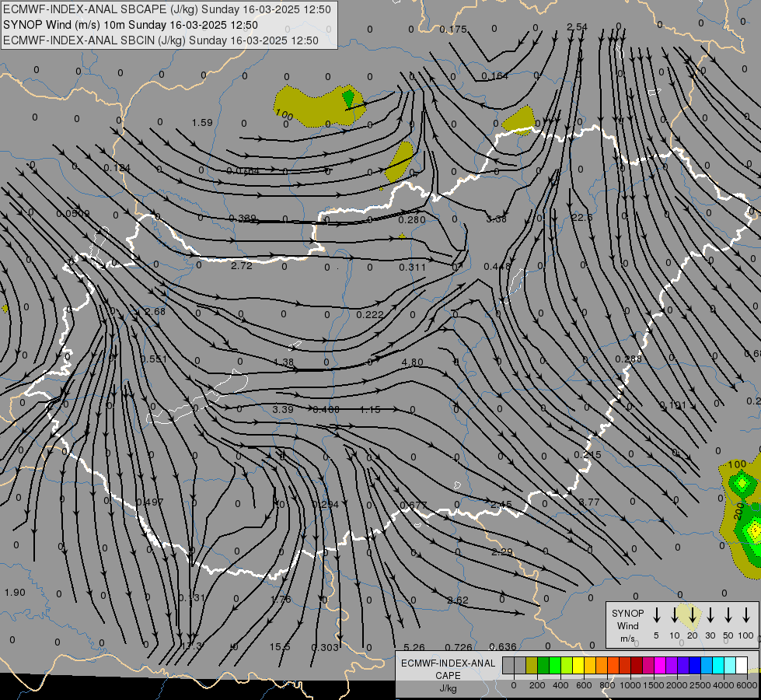Click the 3.39 value on the map
This screenshot has width=761, height=700.
click(283, 410)
